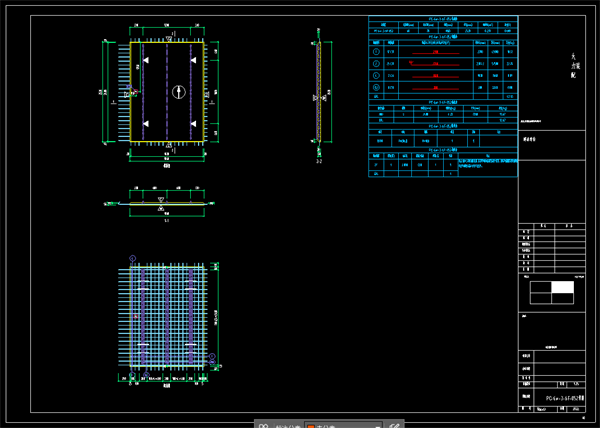600x428 pixels.
Task: Click the cyan remarks text in bottom table
Action: click(x=488, y=164)
